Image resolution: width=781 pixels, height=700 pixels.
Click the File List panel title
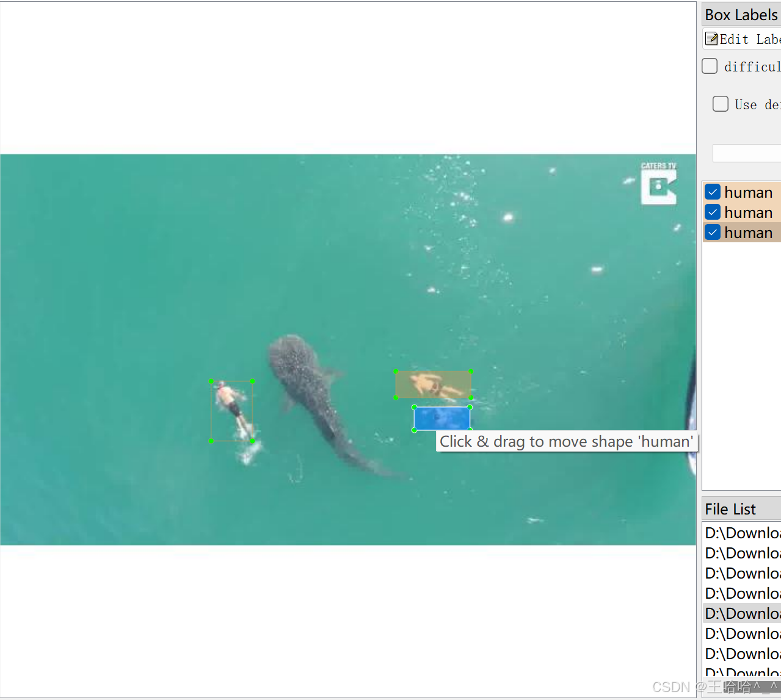(x=730, y=509)
